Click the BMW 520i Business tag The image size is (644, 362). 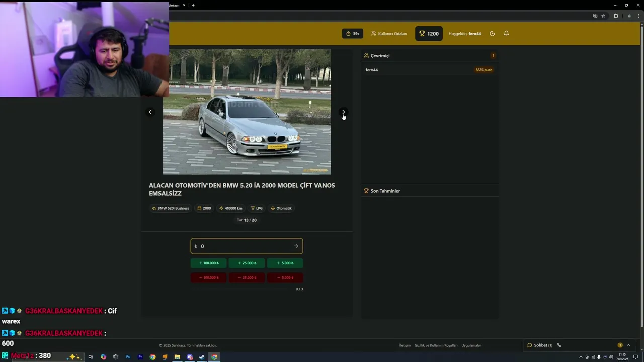(171, 208)
